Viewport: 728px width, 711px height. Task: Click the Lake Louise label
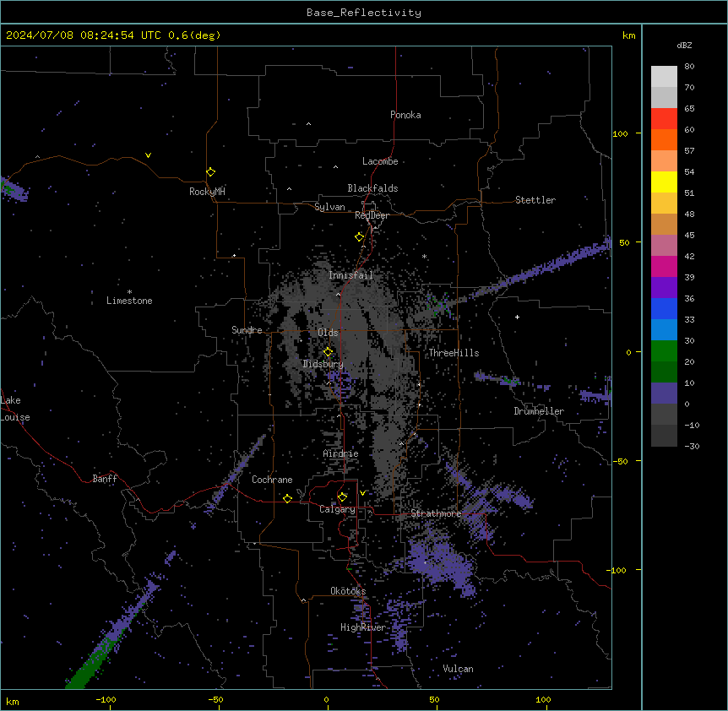15,409
